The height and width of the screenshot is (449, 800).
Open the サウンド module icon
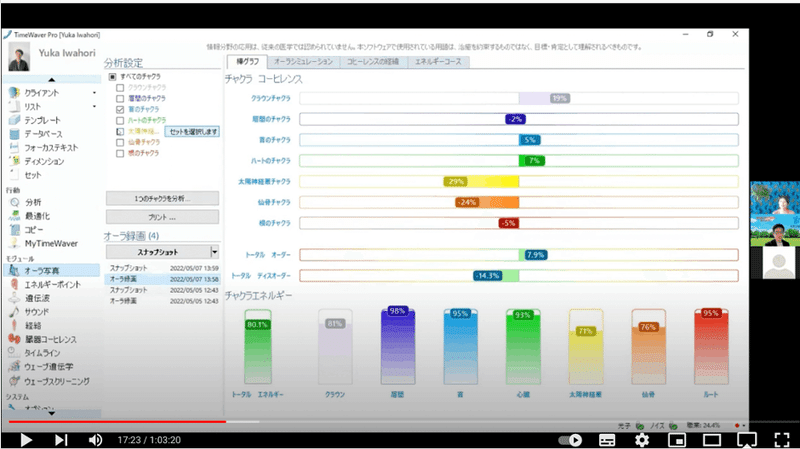(14, 312)
